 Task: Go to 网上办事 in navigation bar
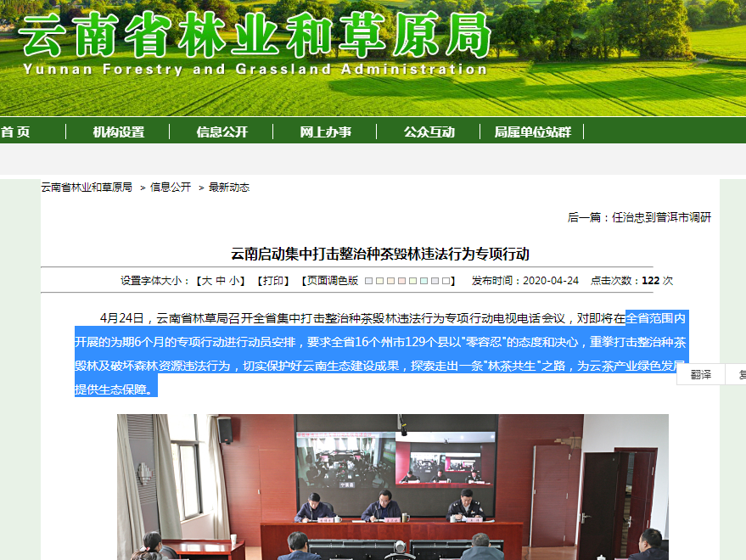click(x=325, y=132)
